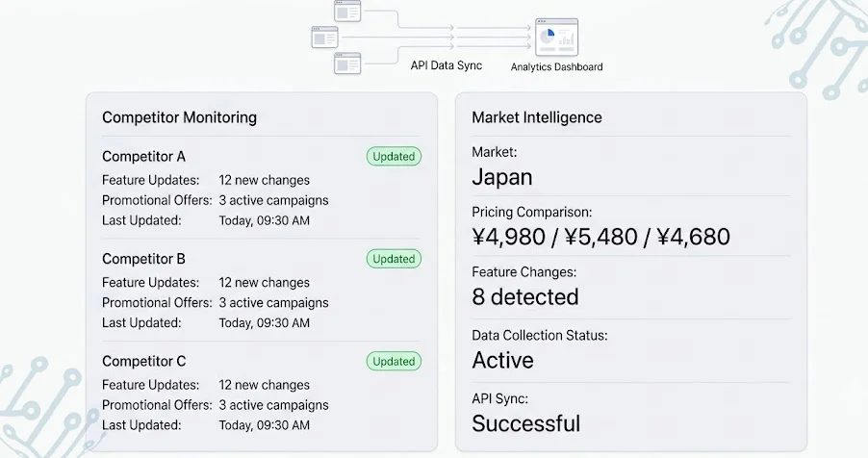Click the 'Feature Changes:' label

524,272
